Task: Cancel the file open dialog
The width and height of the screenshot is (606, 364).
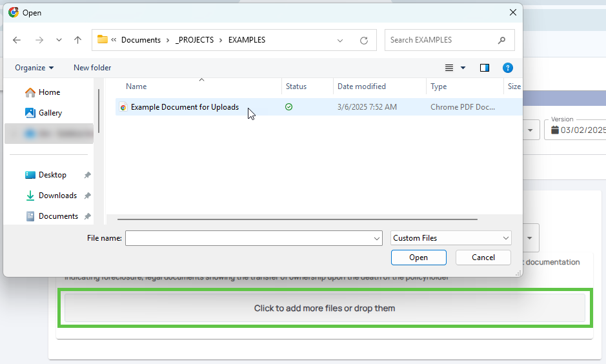Action: point(483,257)
